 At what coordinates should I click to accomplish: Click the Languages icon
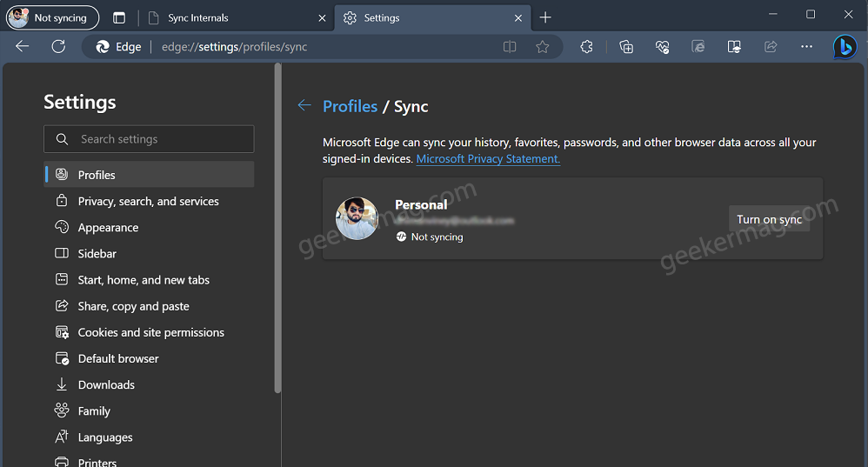(x=62, y=437)
